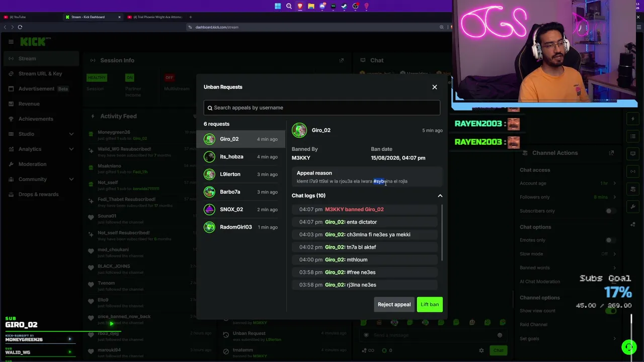Open Slow mode options chevron
Image resolution: width=644 pixels, height=362 pixels.
pyautogui.click(x=614, y=254)
